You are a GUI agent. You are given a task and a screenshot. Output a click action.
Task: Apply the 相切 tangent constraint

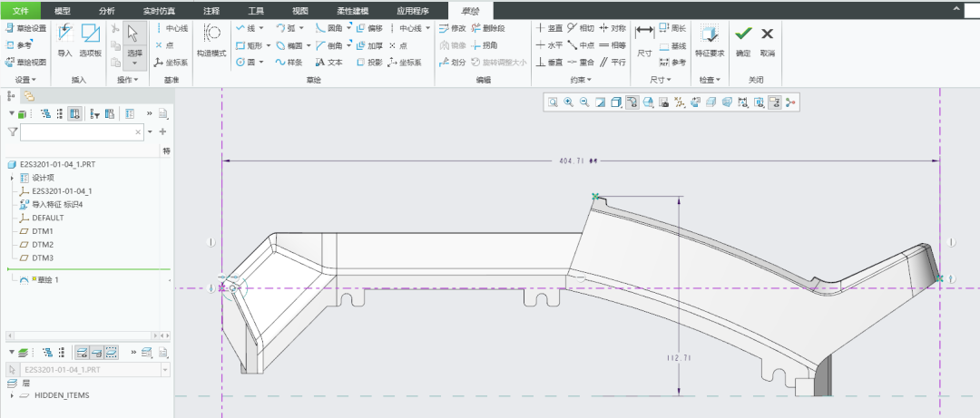581,28
